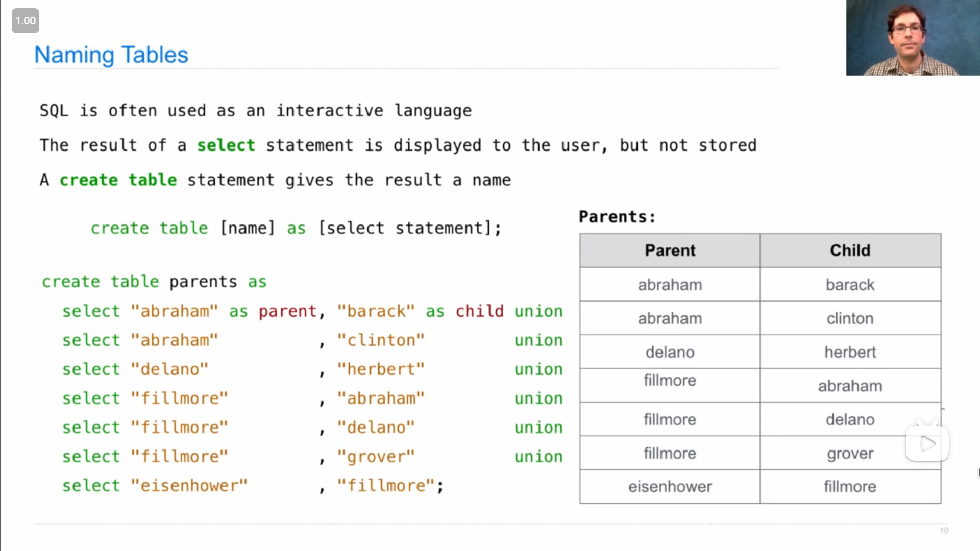The width and height of the screenshot is (980, 551).
Task: Click the 'Parents:' table label
Action: [x=617, y=217]
